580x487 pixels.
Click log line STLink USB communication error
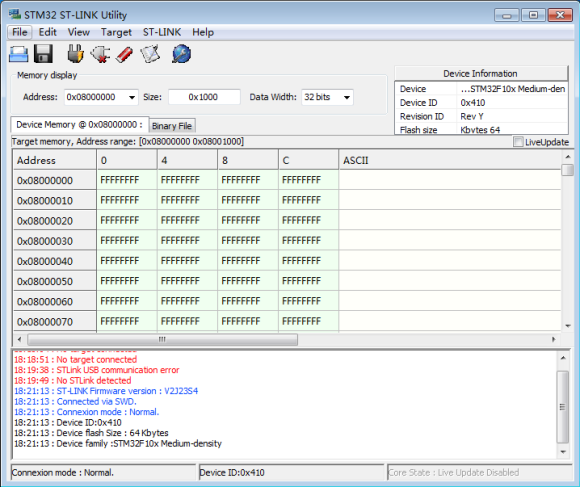coord(97,370)
